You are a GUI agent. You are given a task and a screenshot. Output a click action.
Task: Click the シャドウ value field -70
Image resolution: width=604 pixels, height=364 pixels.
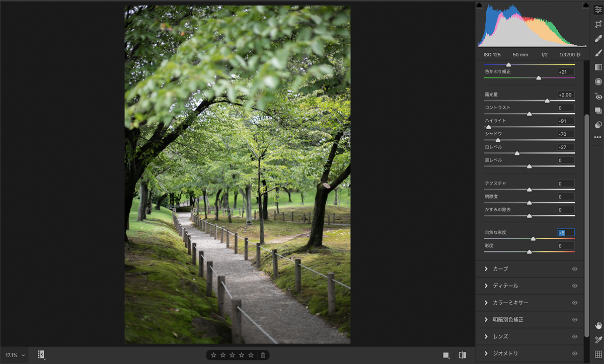pos(566,134)
